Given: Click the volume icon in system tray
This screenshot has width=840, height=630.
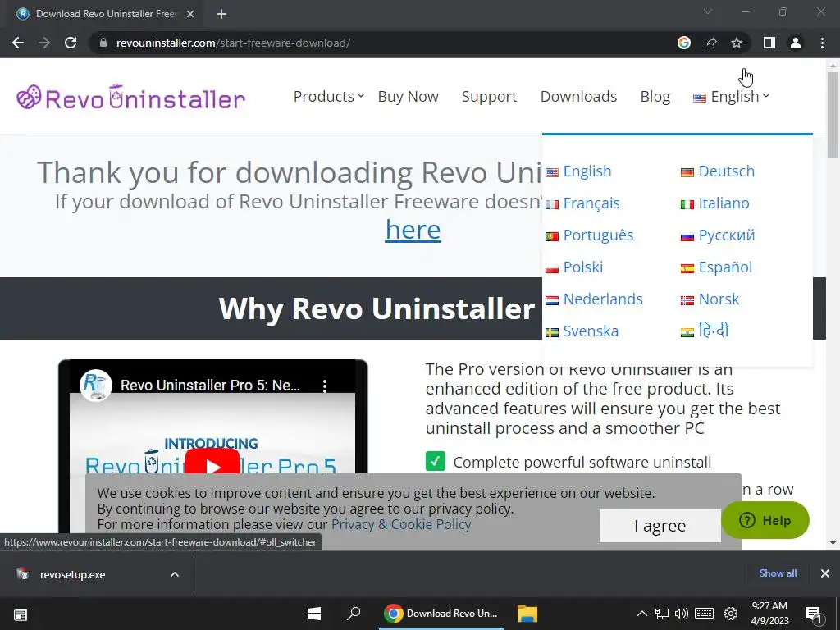Looking at the screenshot, I should click(x=682, y=614).
